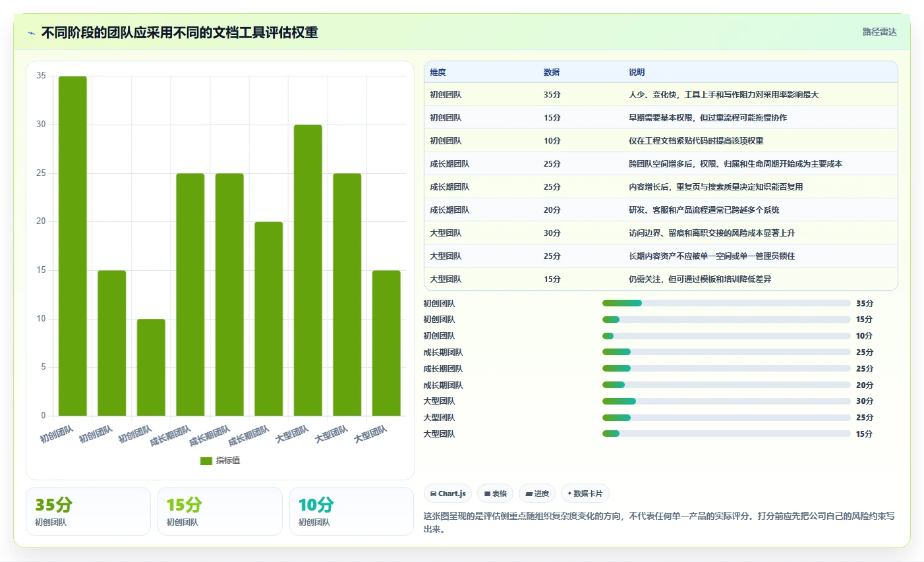Select the 数据卡片 tag chip
Screen dimensions: 924x562
[x=585, y=493]
